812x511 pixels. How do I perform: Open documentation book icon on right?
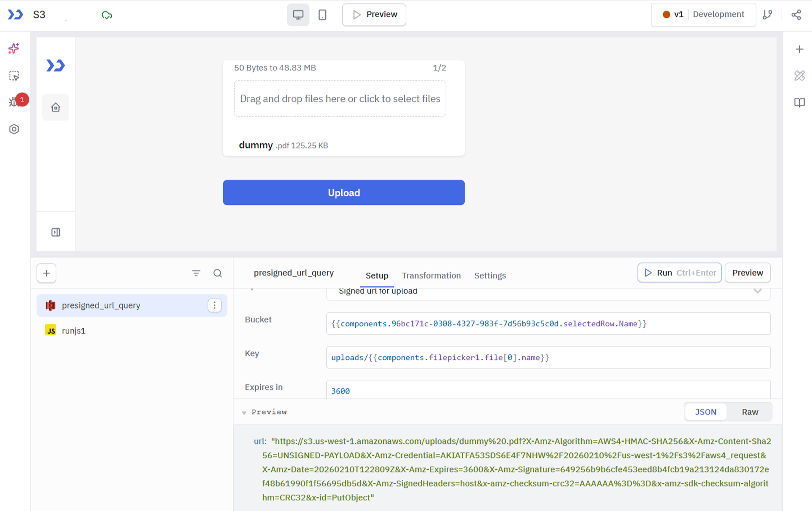(x=799, y=102)
